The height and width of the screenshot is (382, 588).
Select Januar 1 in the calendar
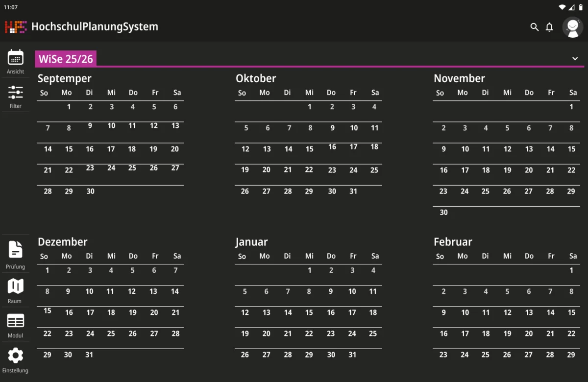click(x=310, y=270)
